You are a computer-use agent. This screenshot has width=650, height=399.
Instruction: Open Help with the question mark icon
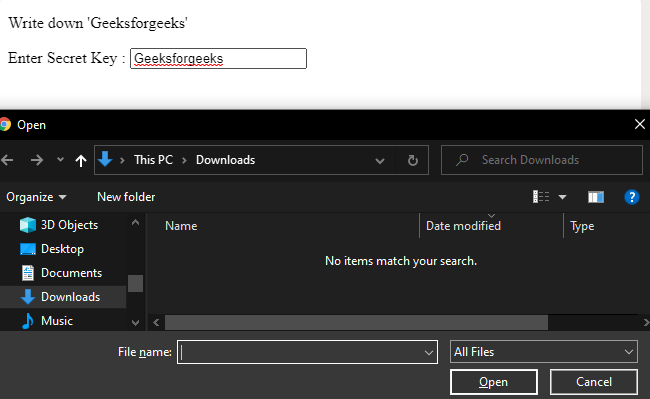(632, 197)
